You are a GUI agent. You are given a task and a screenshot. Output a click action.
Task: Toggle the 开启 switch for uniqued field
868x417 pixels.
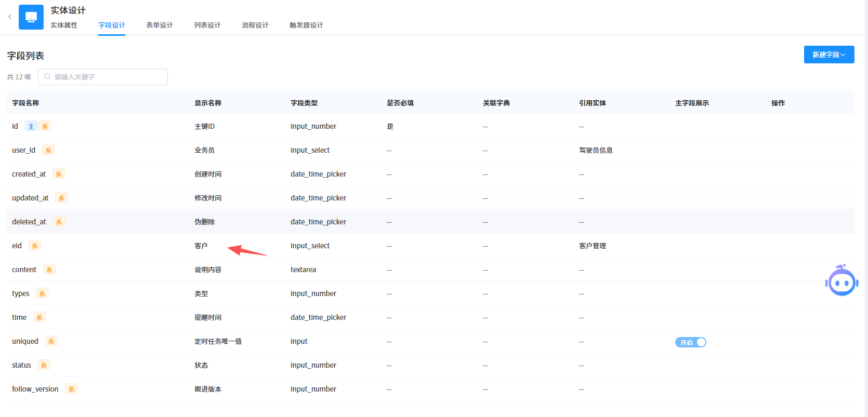pos(690,342)
